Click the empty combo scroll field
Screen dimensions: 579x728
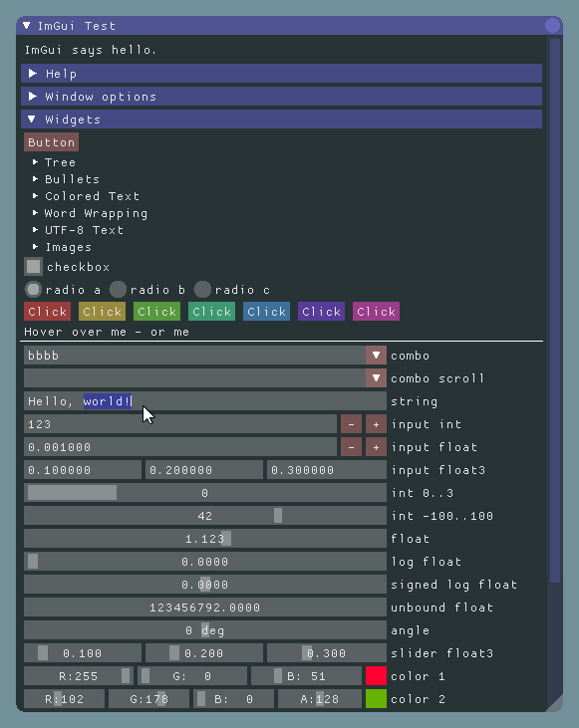click(x=194, y=377)
